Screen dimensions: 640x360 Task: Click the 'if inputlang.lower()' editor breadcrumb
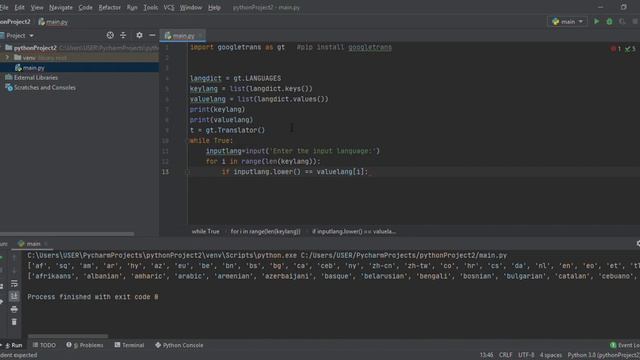pyautogui.click(x=353, y=231)
